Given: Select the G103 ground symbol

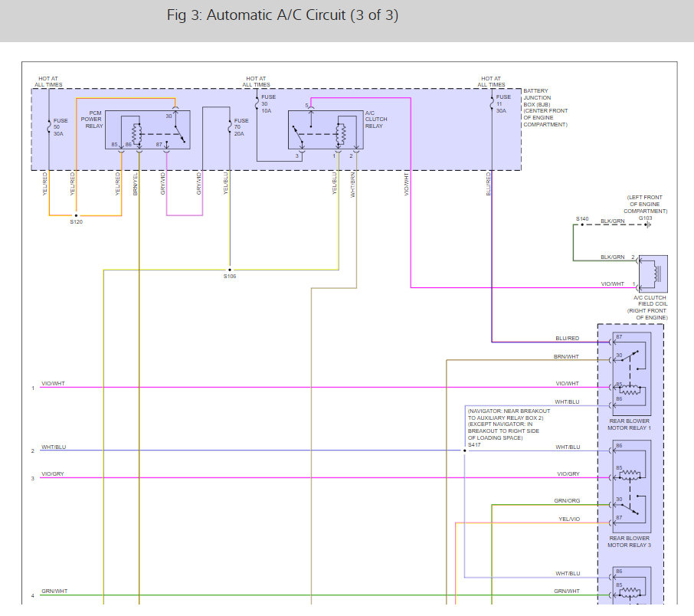Looking at the screenshot, I should pos(647,225).
